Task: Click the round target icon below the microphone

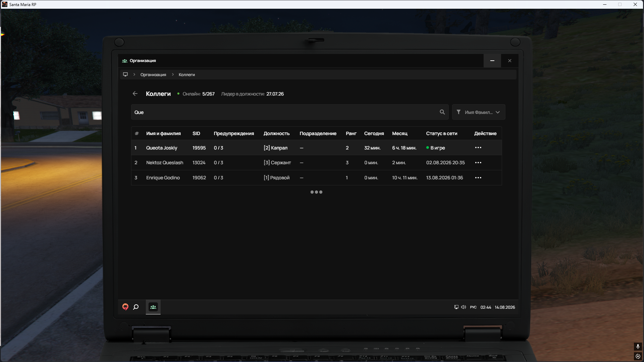Action: (638, 356)
